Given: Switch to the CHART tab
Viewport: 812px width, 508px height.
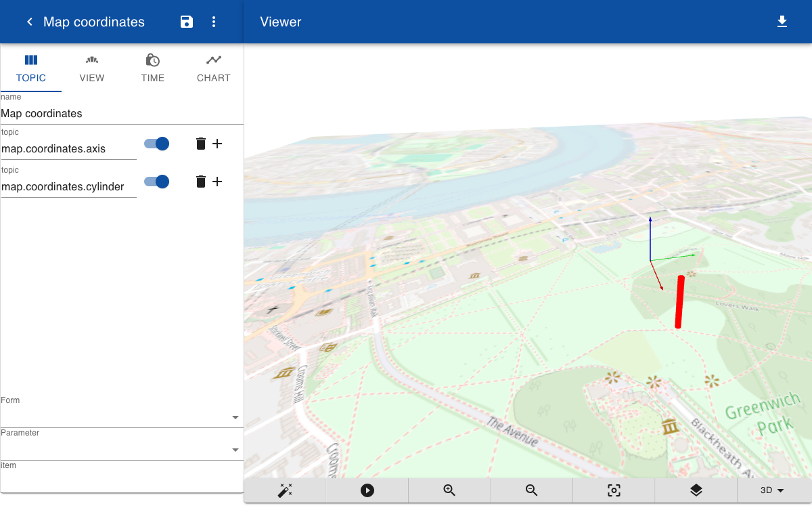Looking at the screenshot, I should (x=214, y=68).
